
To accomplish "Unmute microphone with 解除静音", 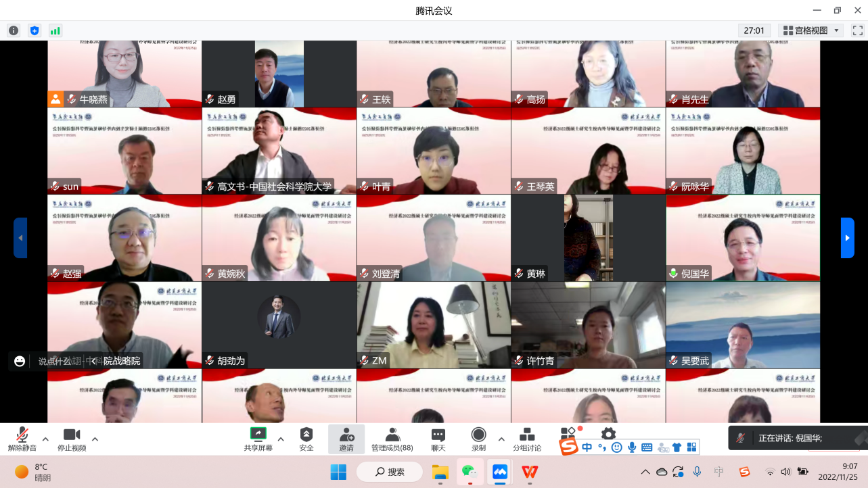I will (x=22, y=439).
